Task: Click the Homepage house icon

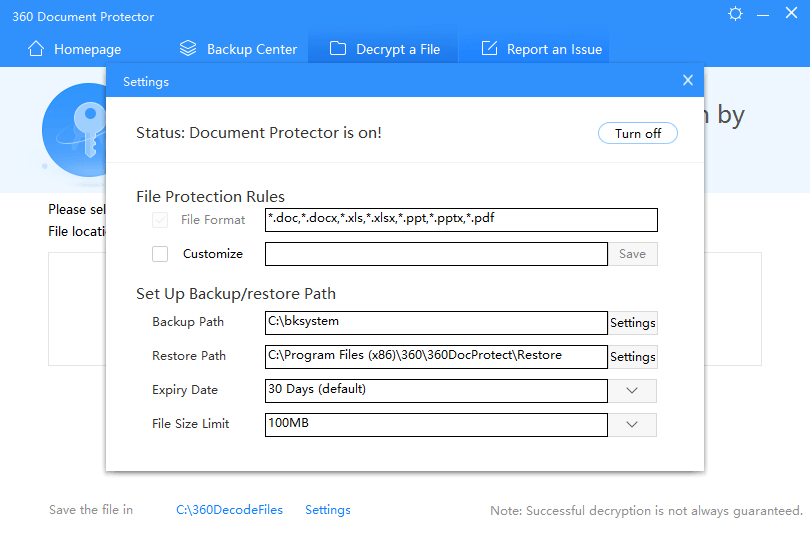Action: [36, 49]
